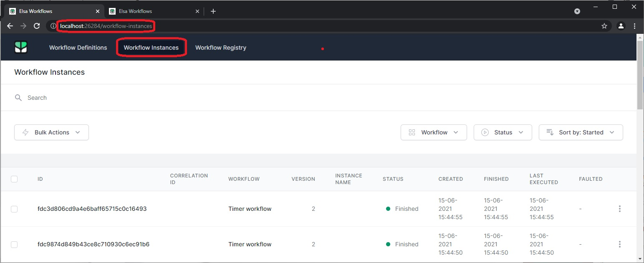Open the Bulk Actions dropdown

click(x=51, y=132)
